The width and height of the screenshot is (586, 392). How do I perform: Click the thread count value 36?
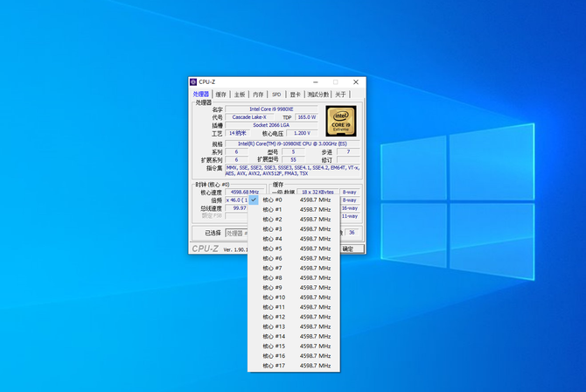[x=352, y=232]
